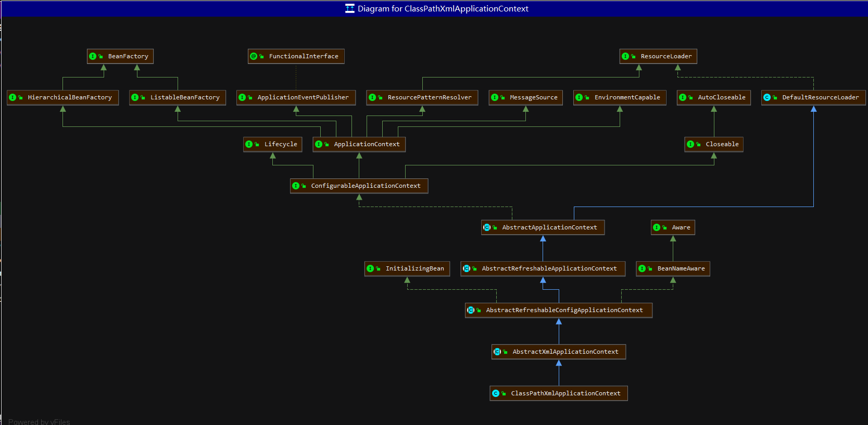Click the interface icon on ConfigurableApplicationContext node
The height and width of the screenshot is (425, 868).
pos(296,186)
